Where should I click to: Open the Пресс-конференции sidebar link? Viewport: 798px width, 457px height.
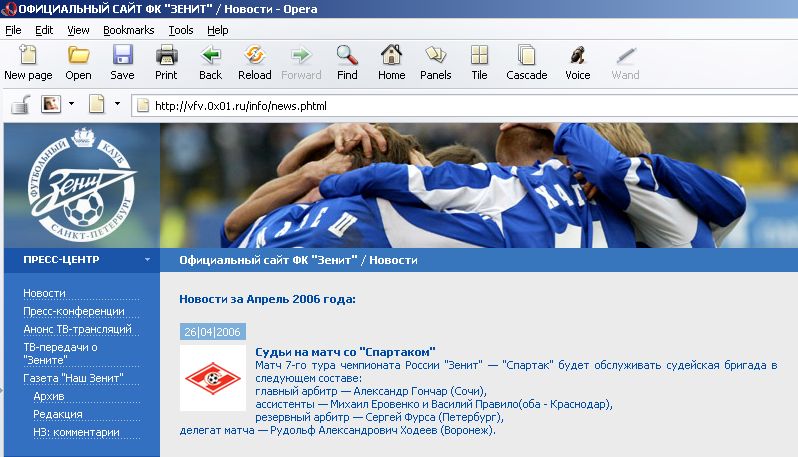click(x=74, y=311)
